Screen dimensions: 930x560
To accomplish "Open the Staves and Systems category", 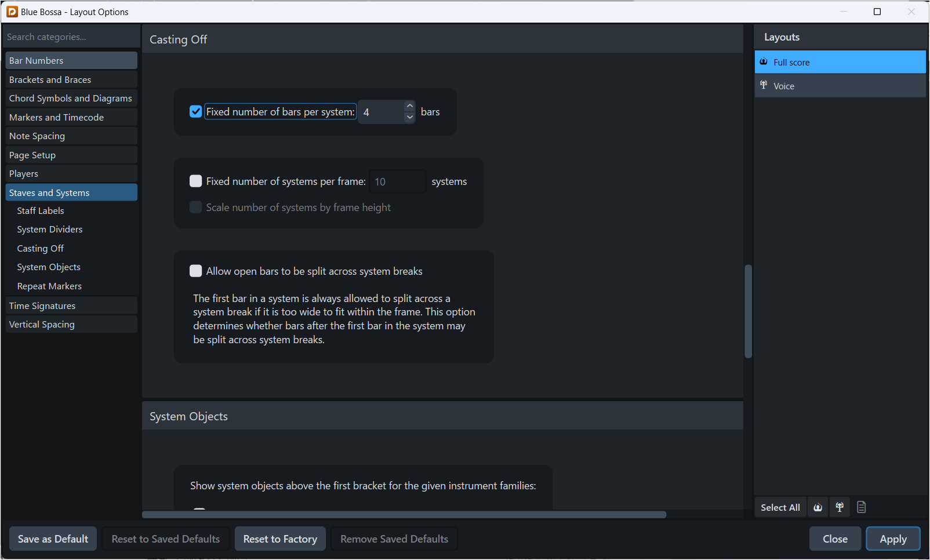I will point(71,192).
